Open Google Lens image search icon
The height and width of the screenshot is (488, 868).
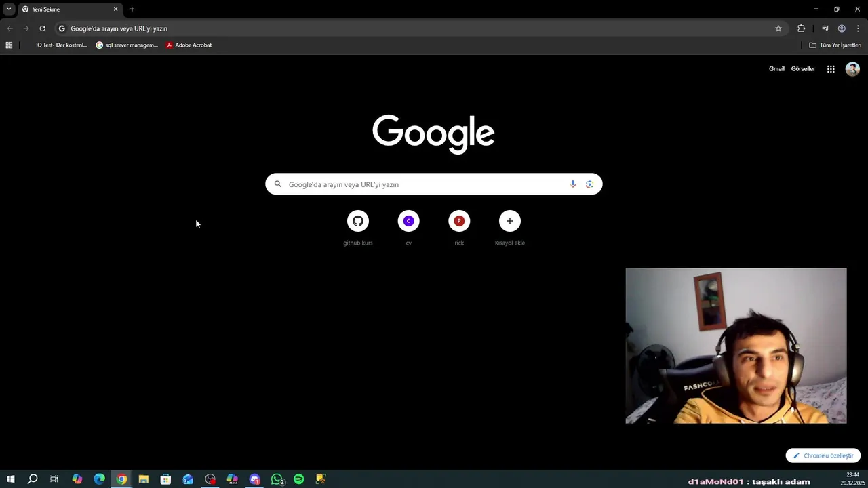point(589,184)
